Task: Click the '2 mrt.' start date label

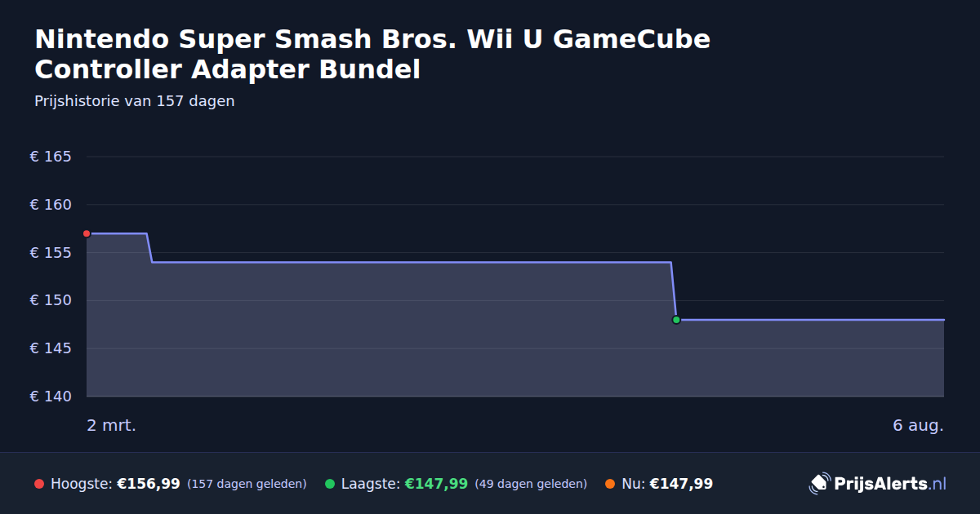Action: [x=111, y=425]
